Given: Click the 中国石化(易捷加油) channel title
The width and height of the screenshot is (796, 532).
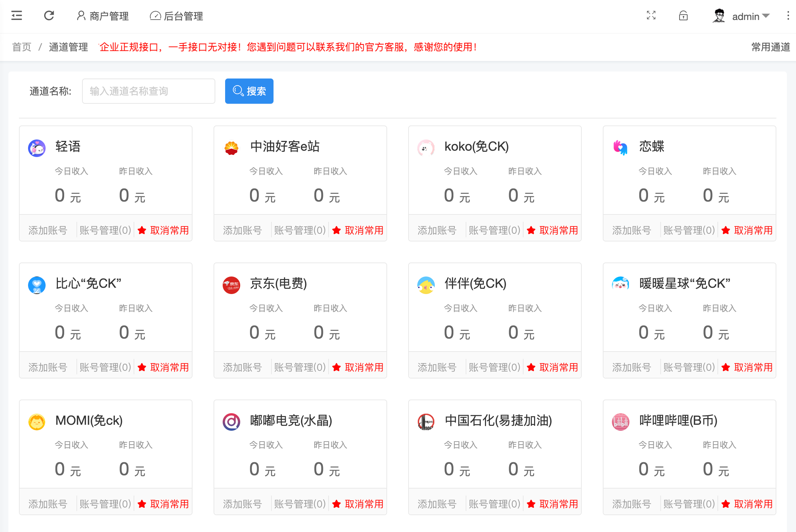Looking at the screenshot, I should point(498,420).
